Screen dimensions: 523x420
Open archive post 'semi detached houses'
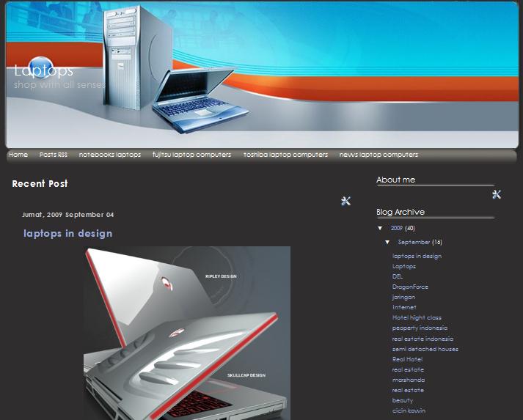[425, 349]
